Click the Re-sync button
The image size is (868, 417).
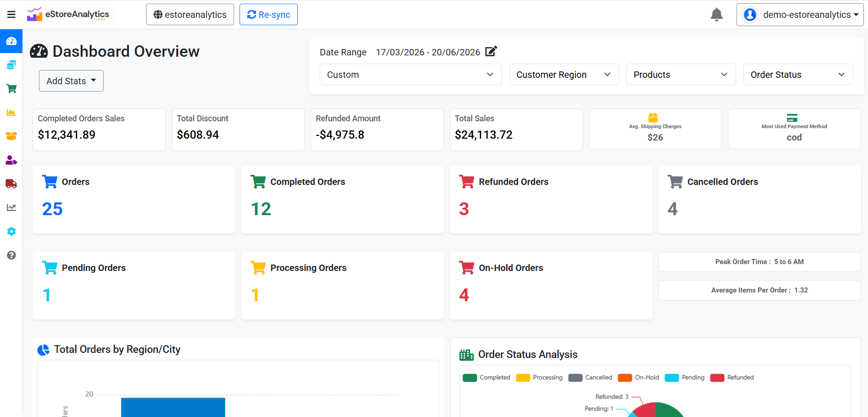point(268,15)
